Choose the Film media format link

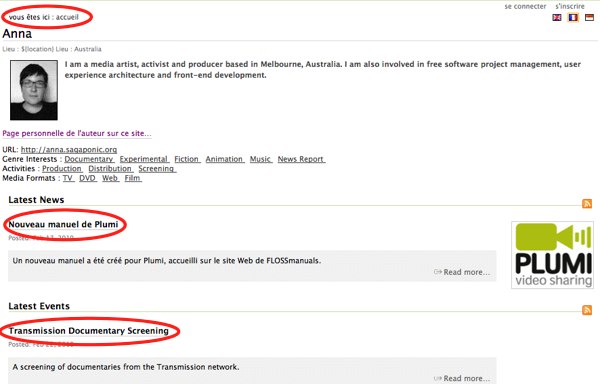click(133, 178)
